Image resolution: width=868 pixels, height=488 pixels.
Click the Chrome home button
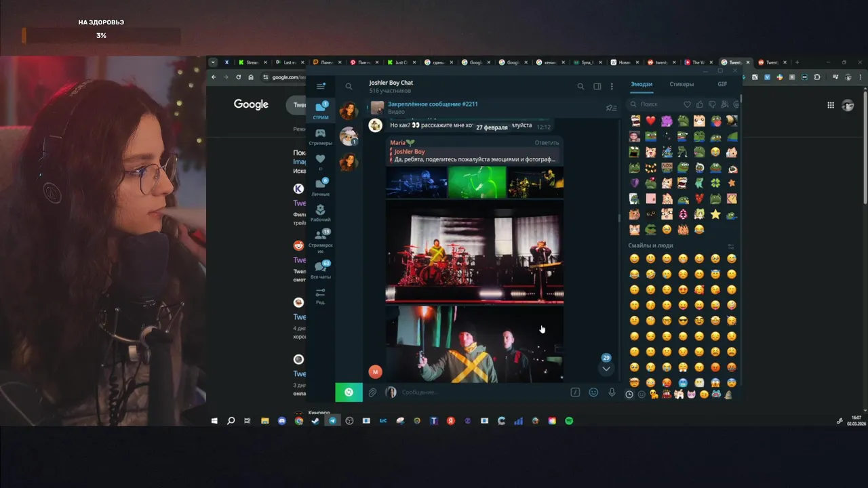(x=251, y=77)
